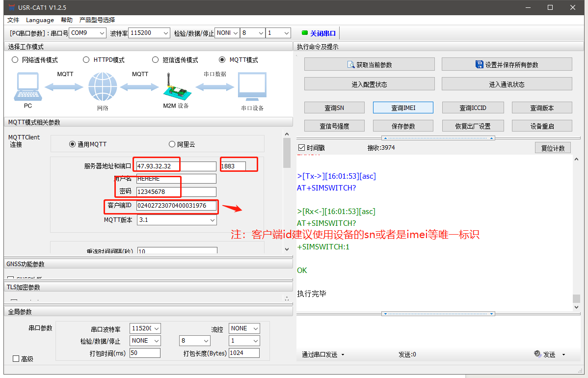Viewport: 588px width, 378px height.
Task: Click the network globe icon in the diagram
Action: [x=103, y=87]
